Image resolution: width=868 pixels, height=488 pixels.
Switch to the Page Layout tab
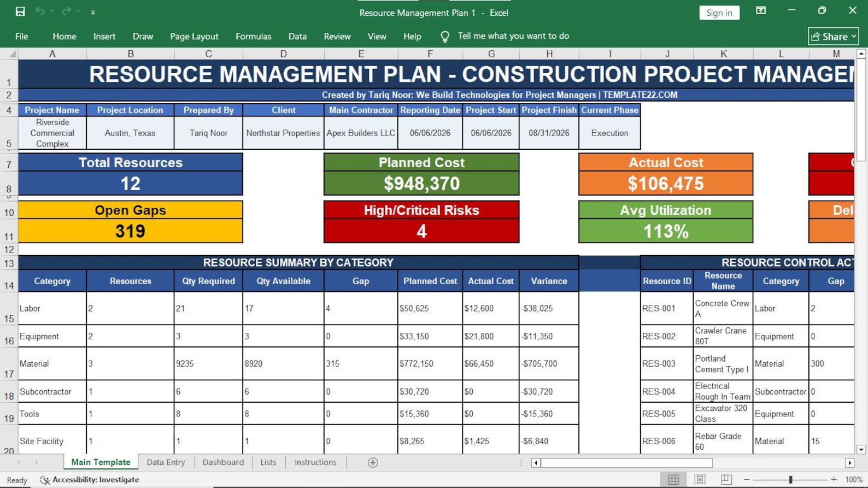tap(194, 36)
